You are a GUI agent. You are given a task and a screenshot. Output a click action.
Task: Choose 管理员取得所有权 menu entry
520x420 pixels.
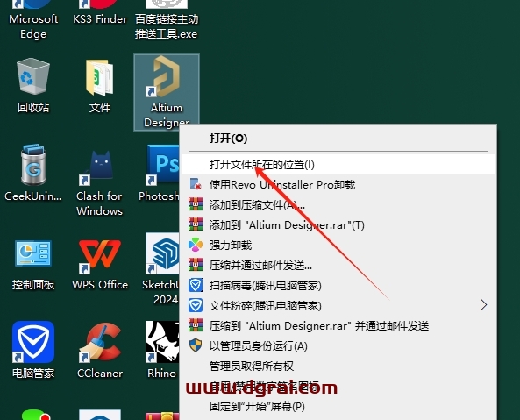(x=338, y=367)
